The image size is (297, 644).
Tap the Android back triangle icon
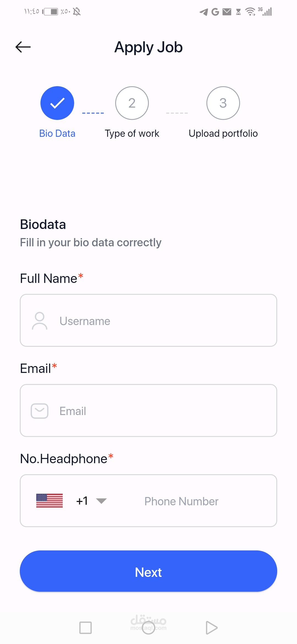[211, 628]
